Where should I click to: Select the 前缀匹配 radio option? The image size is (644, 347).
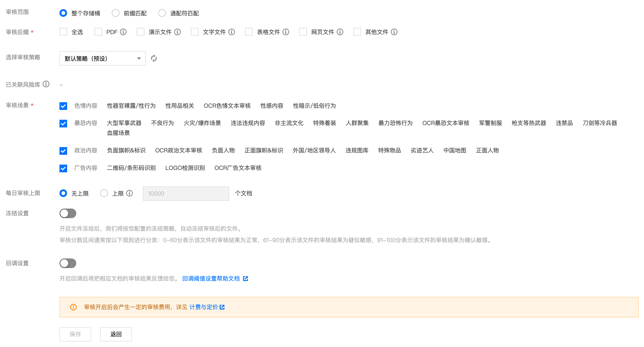click(115, 13)
